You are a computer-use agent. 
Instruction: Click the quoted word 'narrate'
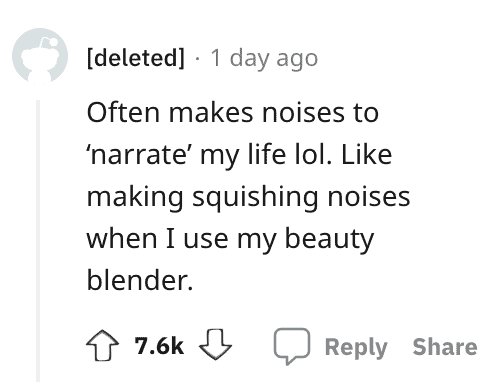click(138, 155)
